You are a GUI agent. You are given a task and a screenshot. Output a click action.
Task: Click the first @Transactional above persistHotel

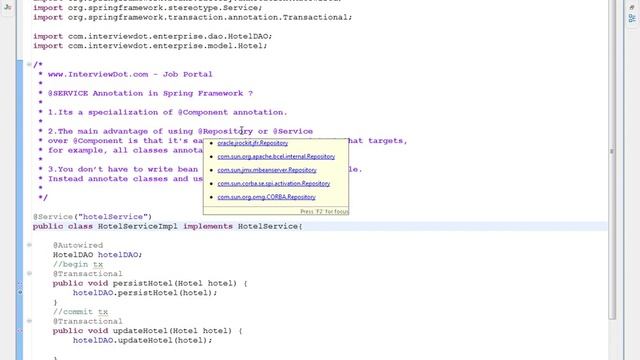pos(88,274)
